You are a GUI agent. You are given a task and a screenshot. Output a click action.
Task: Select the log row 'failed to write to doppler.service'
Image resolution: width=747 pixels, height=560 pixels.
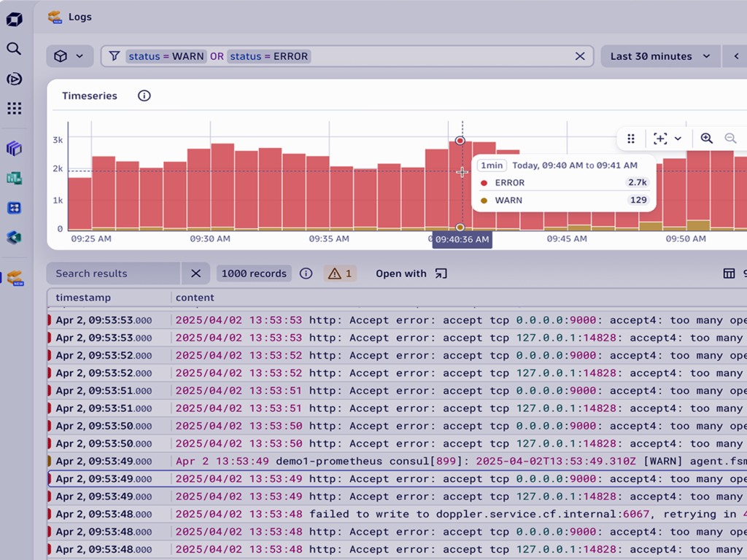tap(398, 514)
